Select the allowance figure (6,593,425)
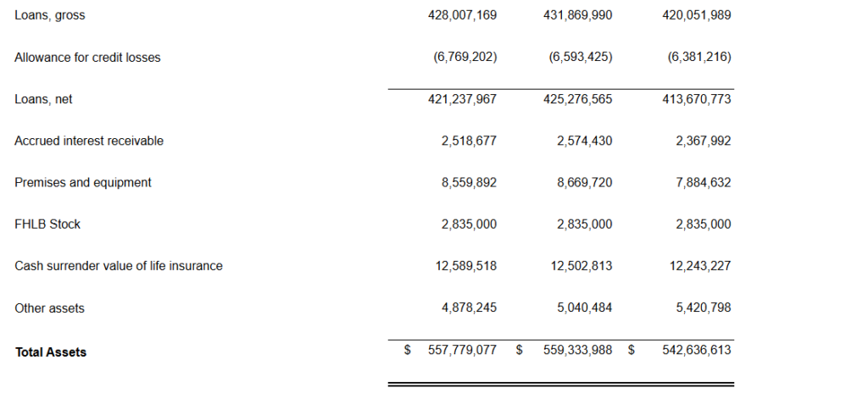Screen dimensions: 868x399 pos(581,58)
